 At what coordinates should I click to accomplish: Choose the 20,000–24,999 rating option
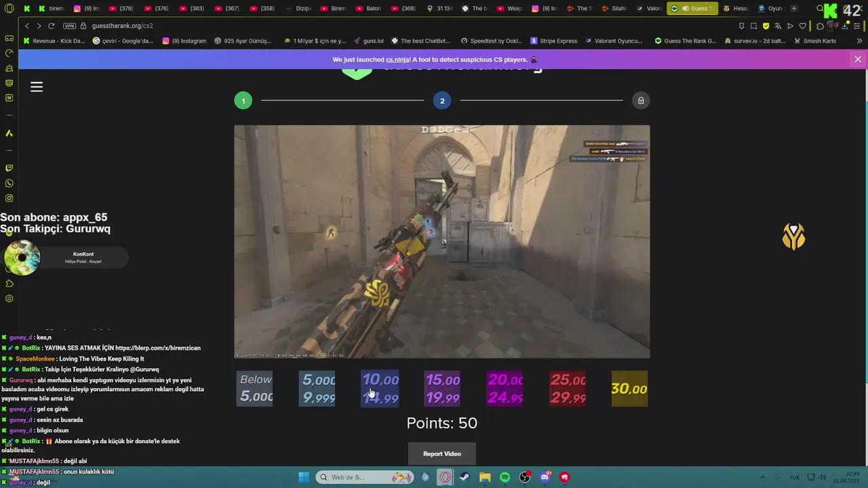[505, 388]
